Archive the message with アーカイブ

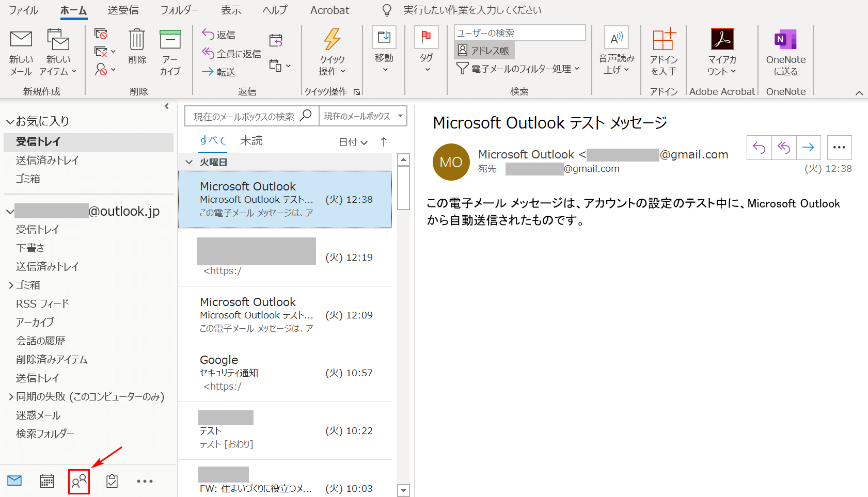[170, 53]
